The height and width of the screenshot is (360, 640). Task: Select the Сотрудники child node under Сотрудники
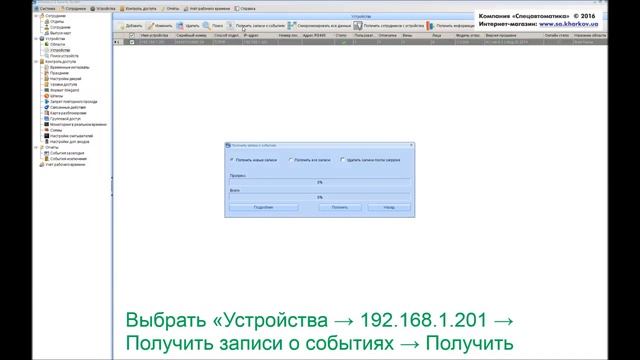(57, 27)
